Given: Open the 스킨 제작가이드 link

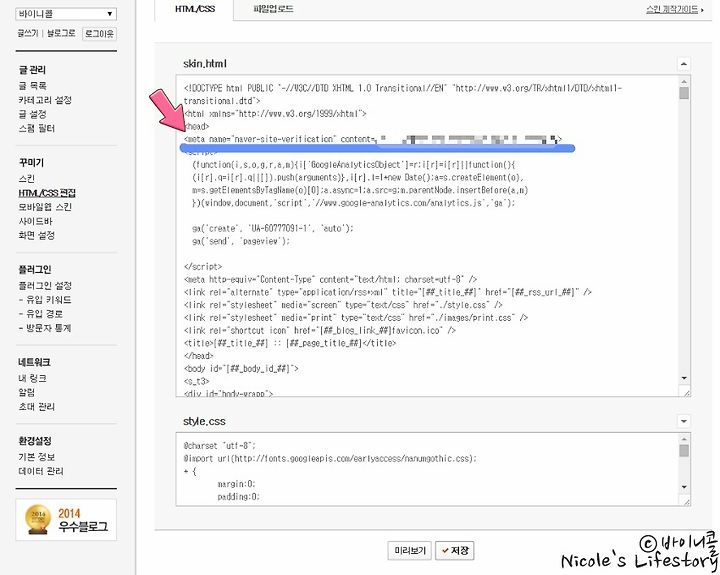Looking at the screenshot, I should (674, 10).
